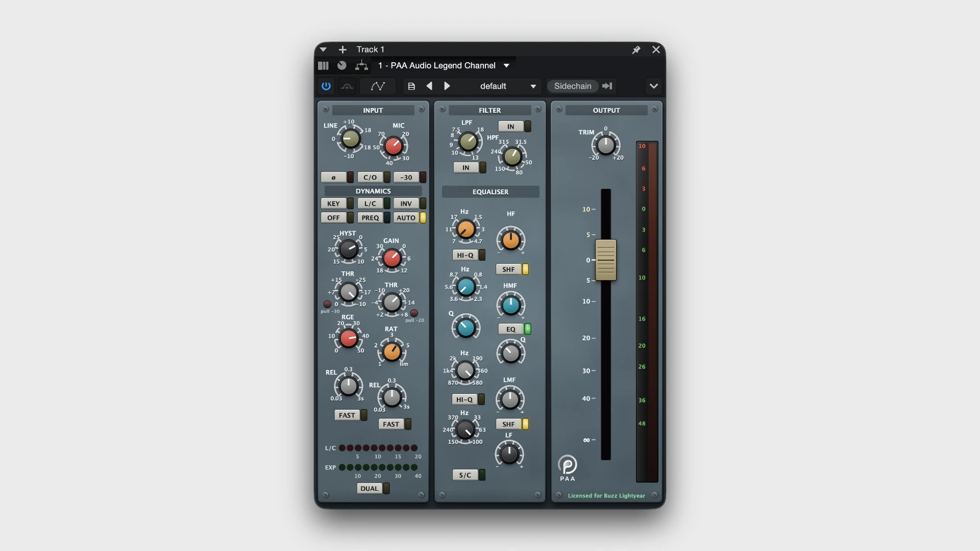The width and height of the screenshot is (980, 551).
Task: Go to previous preset arrow
Action: [x=429, y=86]
